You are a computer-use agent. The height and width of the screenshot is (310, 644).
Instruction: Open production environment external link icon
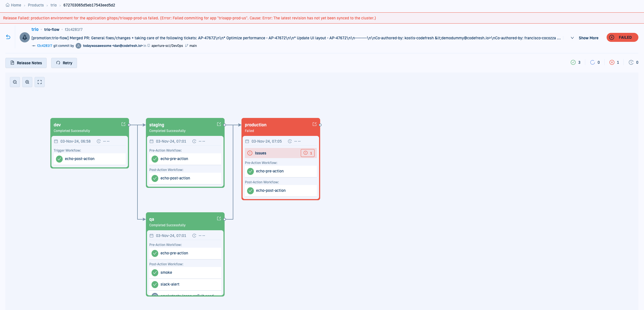[x=314, y=124]
